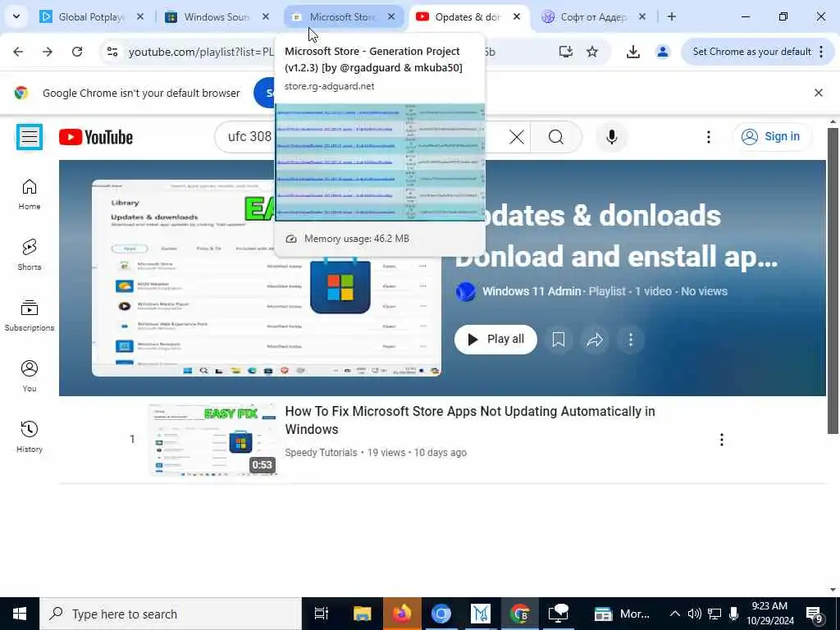The height and width of the screenshot is (630, 840).
Task: Click the page vertical scrollbar
Action: (x=833, y=281)
